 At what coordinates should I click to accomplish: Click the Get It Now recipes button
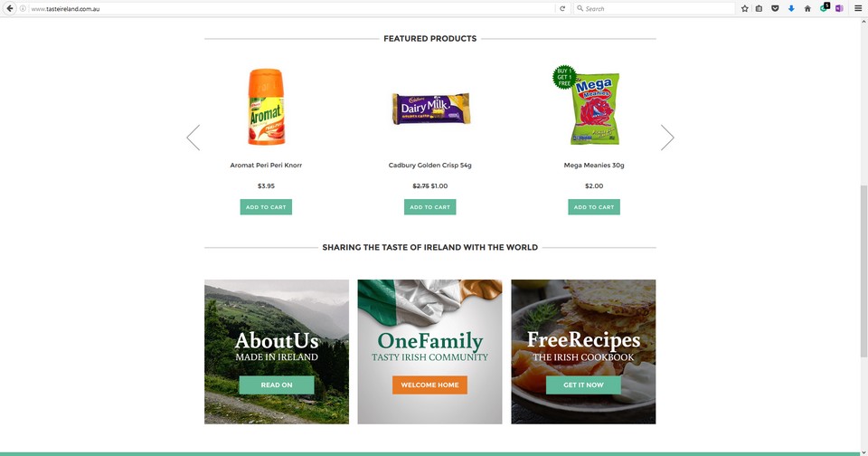tap(583, 385)
